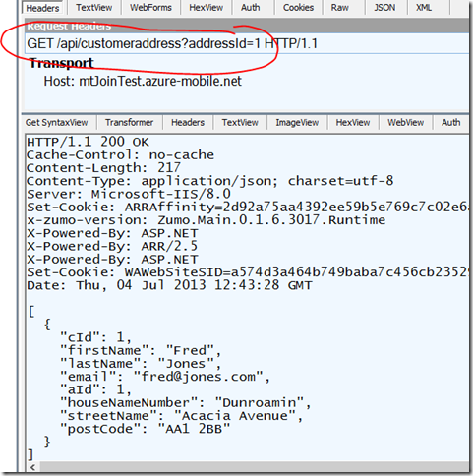Viewport: 473px width, 476px height.
Task: Select the response Auth tab
Action: 450,123
